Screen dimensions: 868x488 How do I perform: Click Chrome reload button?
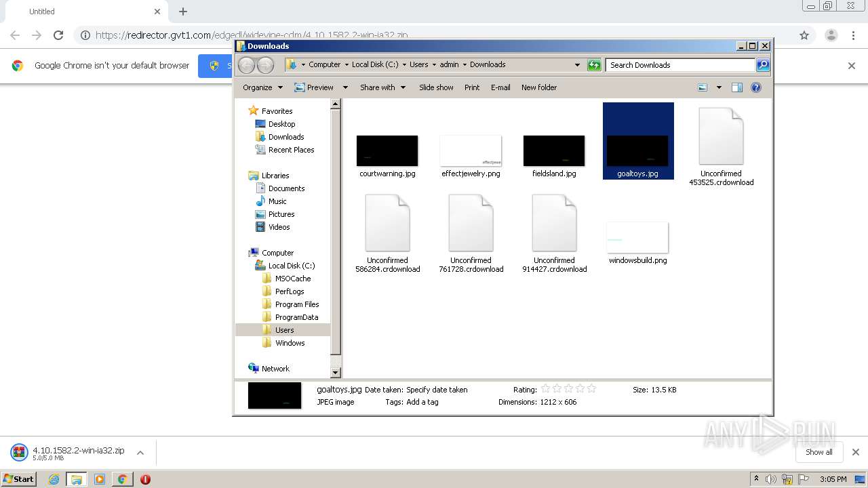tap(58, 35)
